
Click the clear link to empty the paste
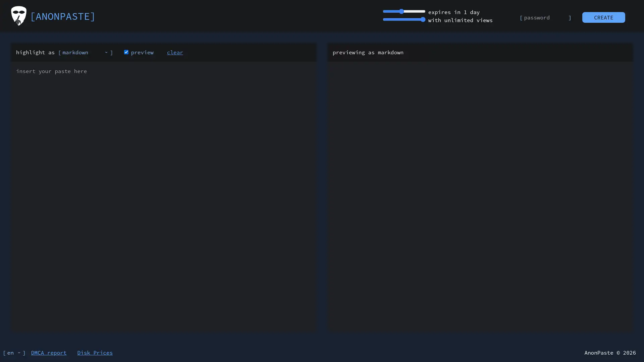(x=175, y=52)
